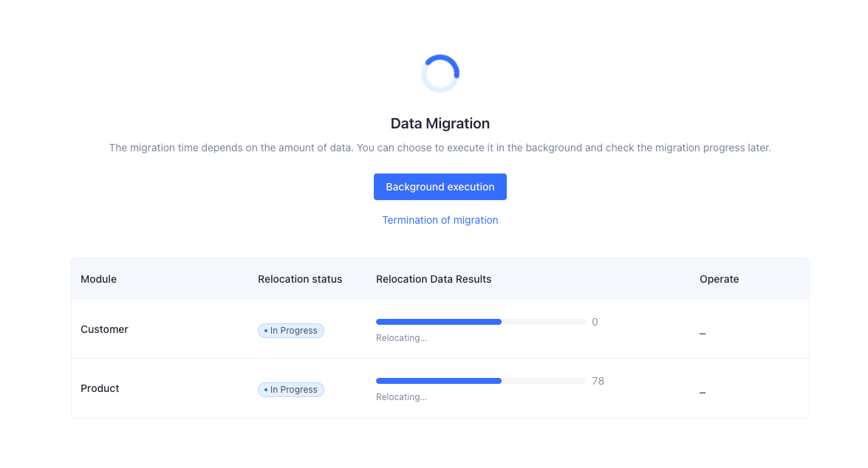
Task: Click the Product In Progress status badge
Action: coord(291,390)
